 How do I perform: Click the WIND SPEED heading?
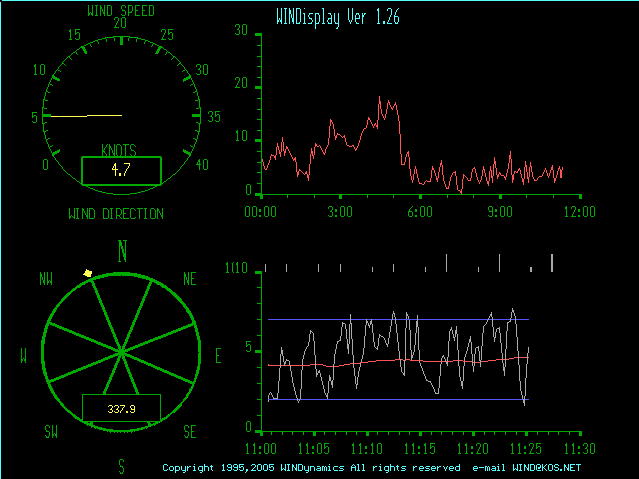coord(121,11)
